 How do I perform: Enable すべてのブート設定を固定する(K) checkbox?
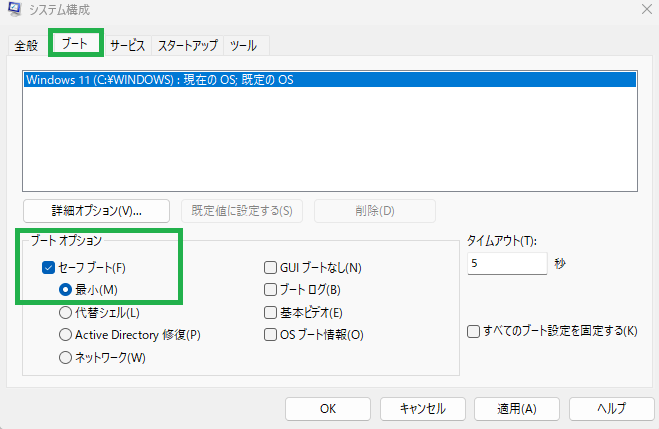(x=474, y=331)
